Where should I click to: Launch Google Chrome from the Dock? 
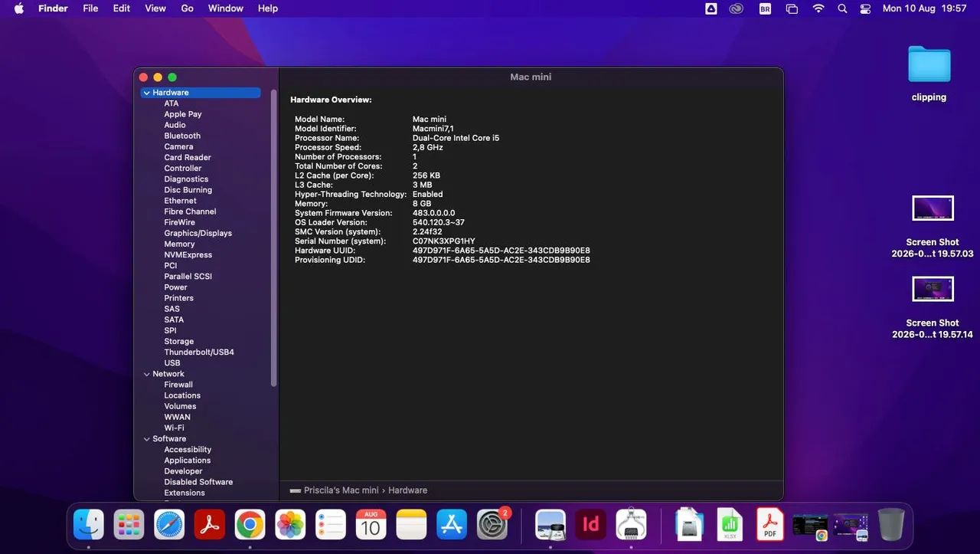(x=250, y=525)
